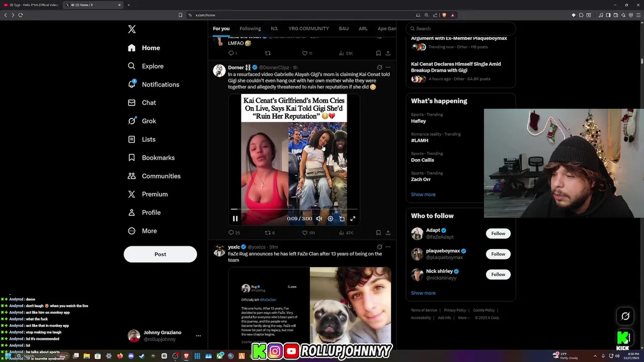The image size is (644, 362).
Task: Follow the Adapt account
Action: tap(498, 233)
